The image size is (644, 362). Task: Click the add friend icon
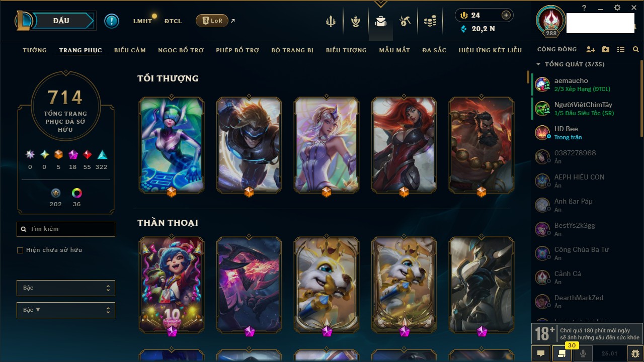(x=591, y=50)
